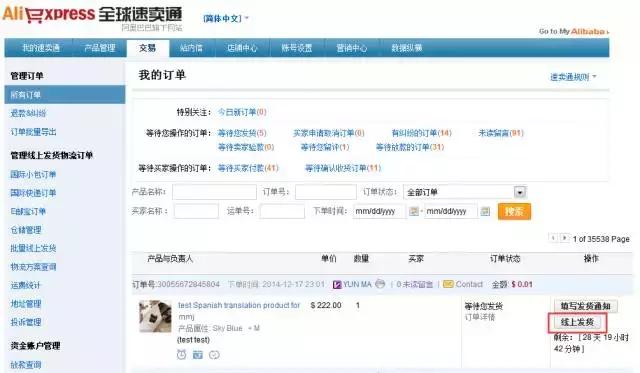Click buyer name YUN MA

pyautogui.click(x=357, y=284)
